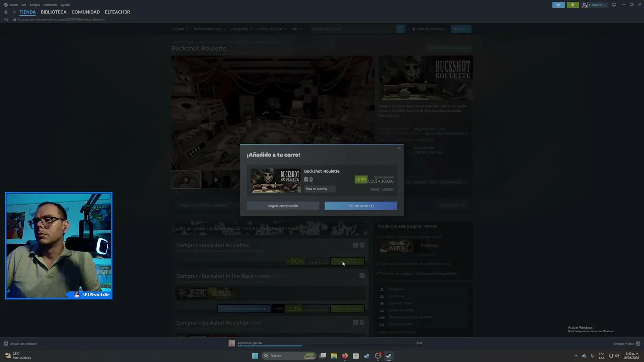Viewport: 644px width, 362px height.
Task: Open File Explorer from the taskbar
Action: [x=334, y=356]
